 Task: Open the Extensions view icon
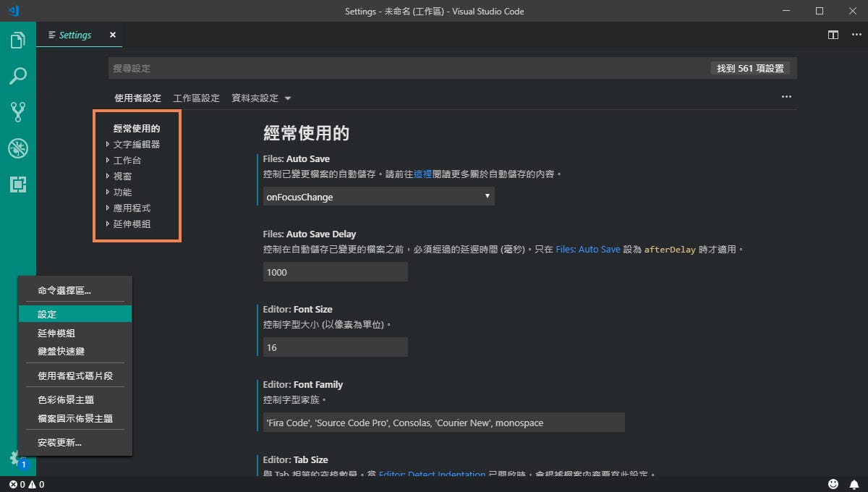click(18, 184)
